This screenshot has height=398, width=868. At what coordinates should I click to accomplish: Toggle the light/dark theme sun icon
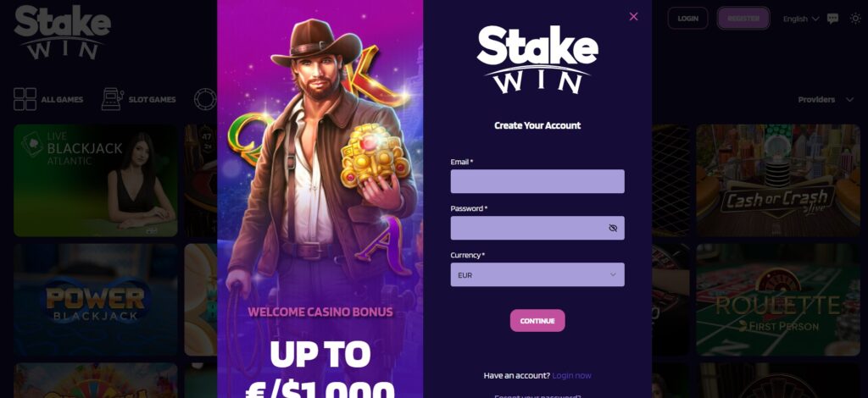(x=855, y=19)
